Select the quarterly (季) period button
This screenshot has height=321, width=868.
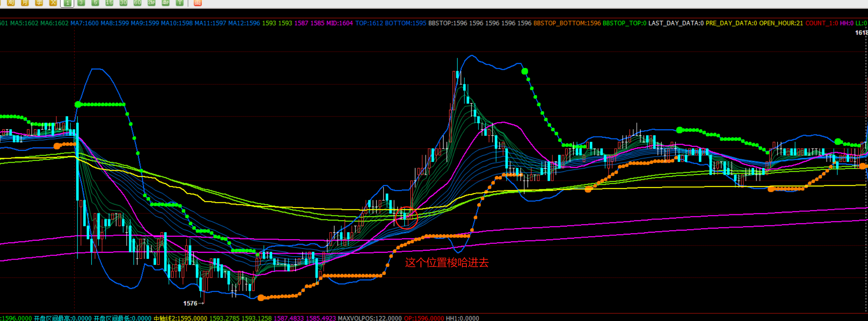click(x=39, y=2)
